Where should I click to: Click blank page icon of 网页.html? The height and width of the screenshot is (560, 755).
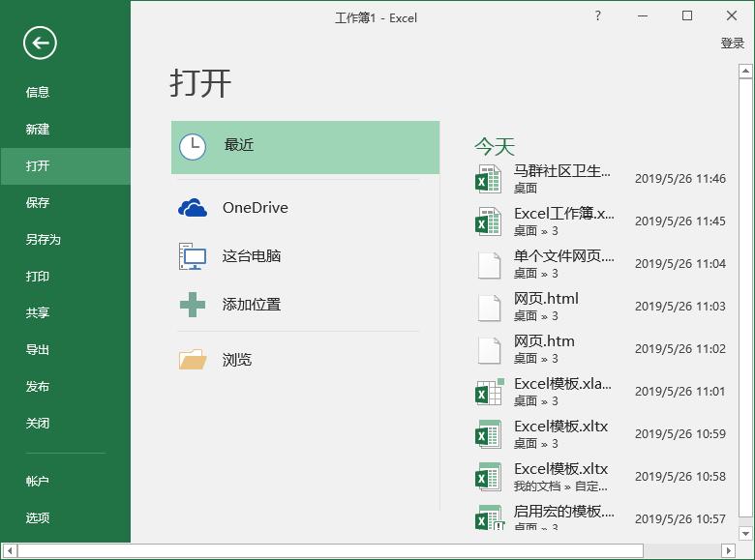(489, 307)
